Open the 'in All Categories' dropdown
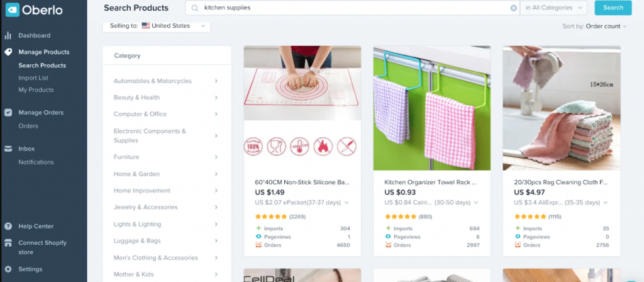The height and width of the screenshot is (282, 644). 553,8
